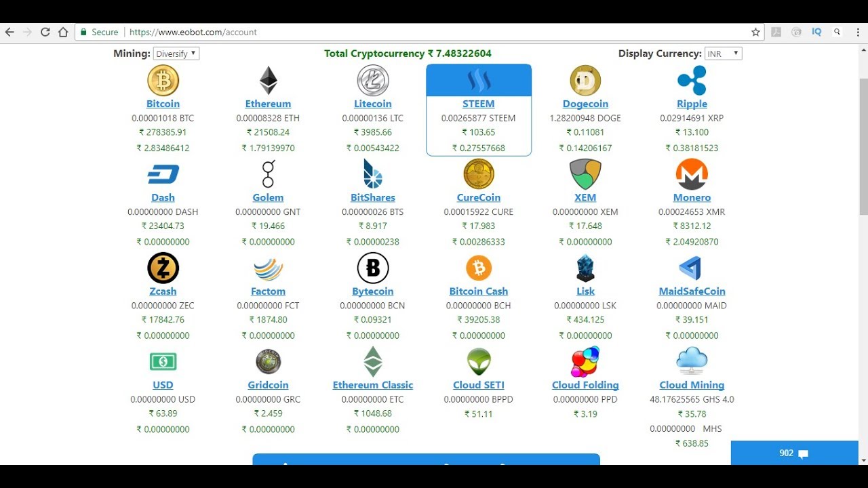Open the Bitcoin Cash link
The height and width of the screenshot is (488, 868).
479,291
